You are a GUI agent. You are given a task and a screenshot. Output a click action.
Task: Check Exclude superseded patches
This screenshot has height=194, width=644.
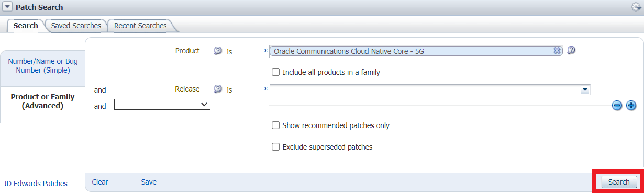pyautogui.click(x=275, y=147)
